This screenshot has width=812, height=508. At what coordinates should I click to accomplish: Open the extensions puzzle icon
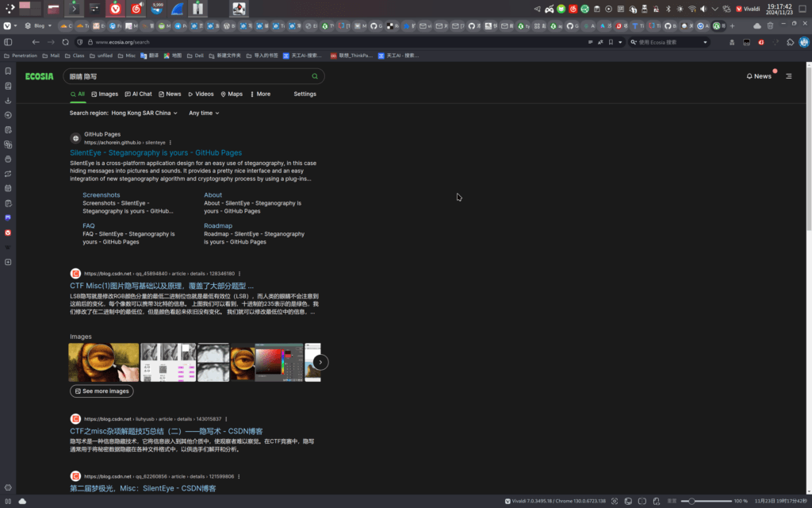coord(791,42)
